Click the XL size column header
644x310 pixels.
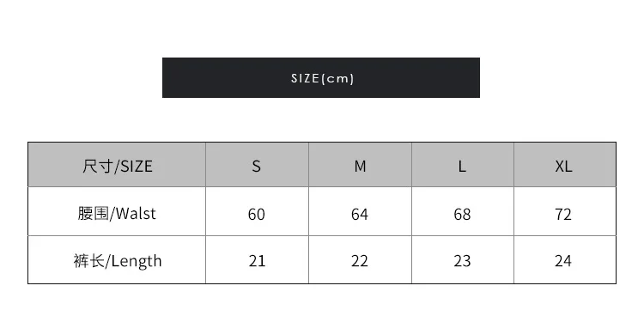point(565,165)
